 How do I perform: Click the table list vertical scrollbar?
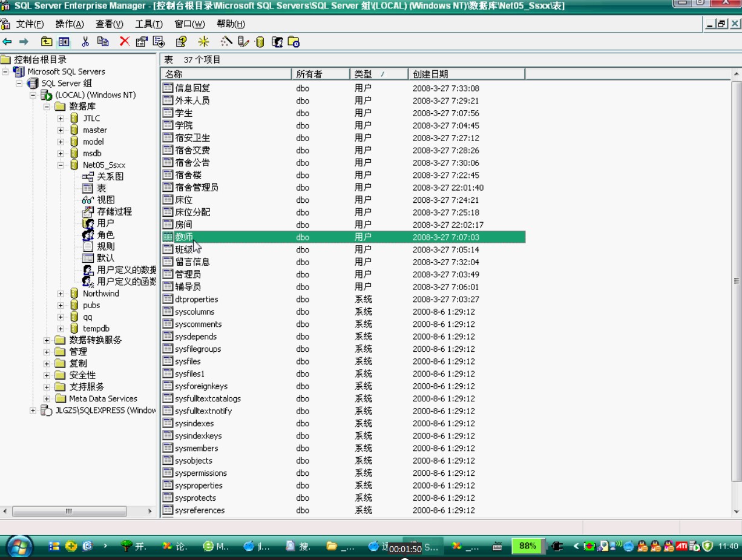736,282
